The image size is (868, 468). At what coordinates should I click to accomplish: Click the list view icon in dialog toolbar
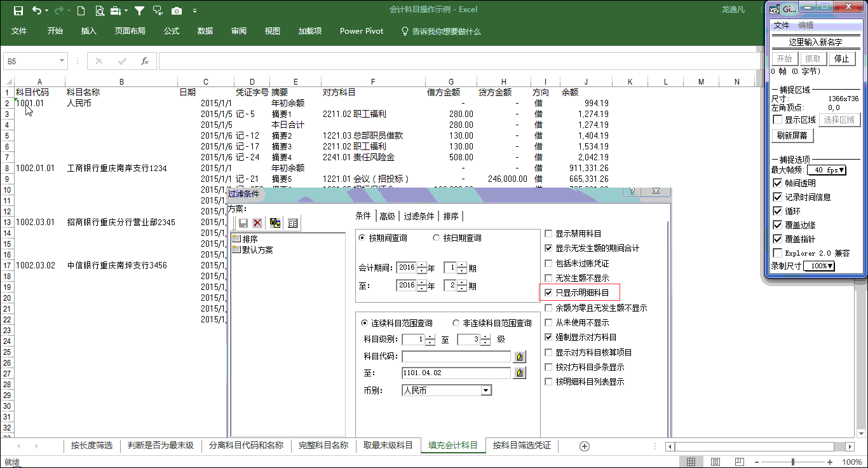pyautogui.click(x=292, y=223)
